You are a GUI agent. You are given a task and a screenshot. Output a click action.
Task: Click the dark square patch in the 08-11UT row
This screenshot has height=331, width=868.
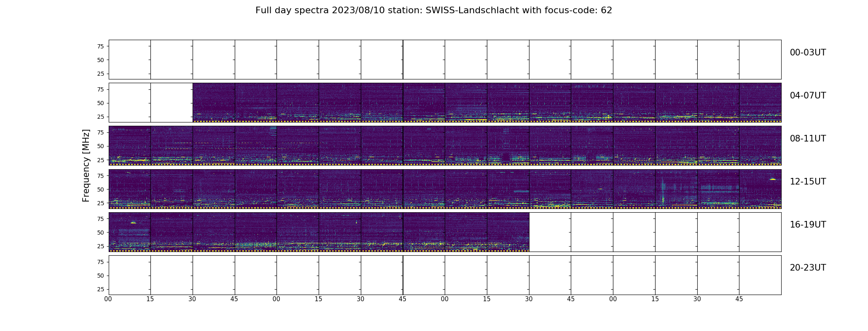coord(506,157)
